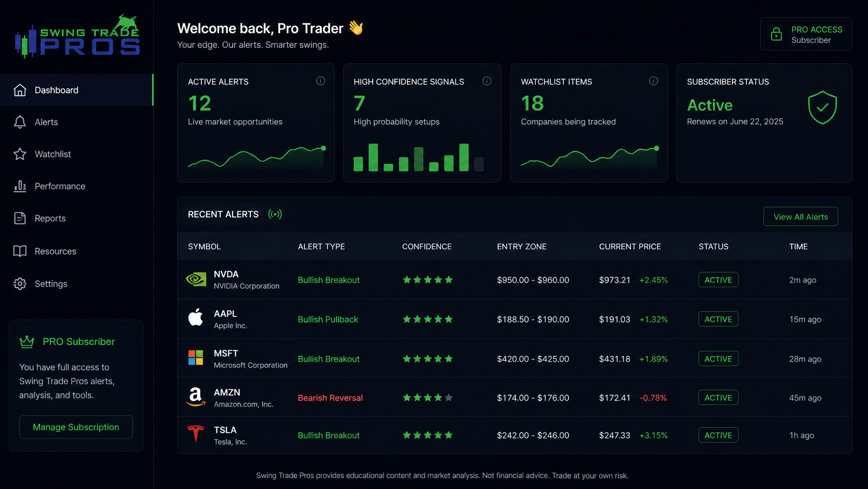Click the High Confidence Signals bar chart
The height and width of the screenshot is (489, 868).
click(418, 157)
